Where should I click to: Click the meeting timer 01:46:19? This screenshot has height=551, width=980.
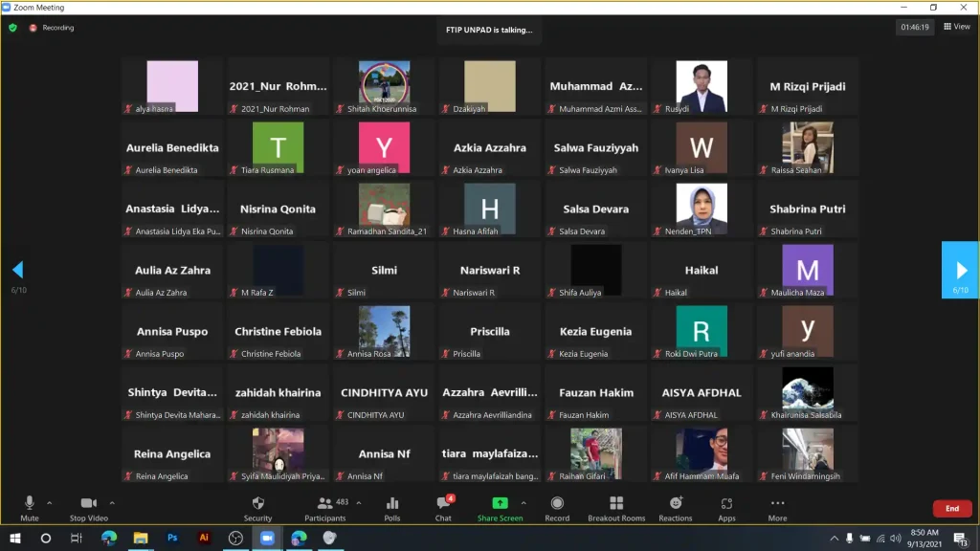point(914,27)
